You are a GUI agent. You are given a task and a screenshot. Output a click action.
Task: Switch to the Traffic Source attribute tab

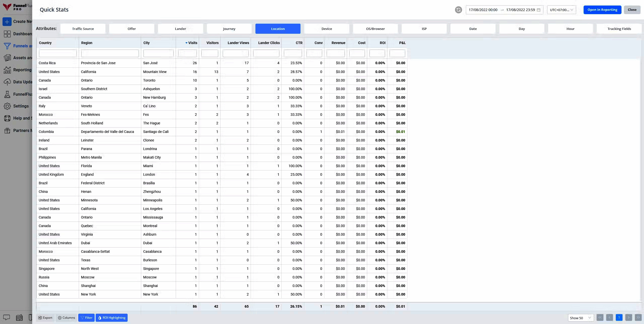pos(83,29)
